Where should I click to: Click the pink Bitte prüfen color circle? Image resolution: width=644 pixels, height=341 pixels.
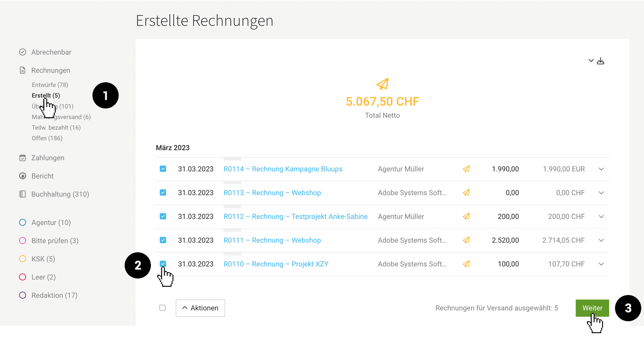coord(22,240)
